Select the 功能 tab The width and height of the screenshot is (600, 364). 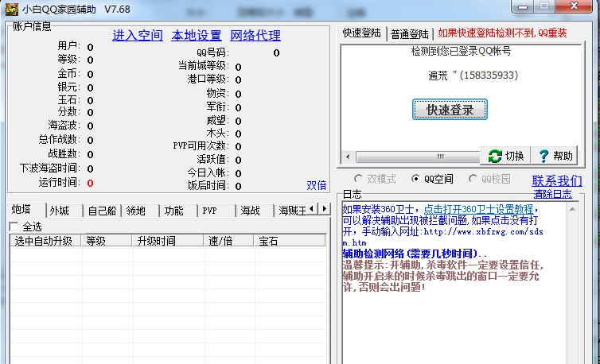point(178,211)
